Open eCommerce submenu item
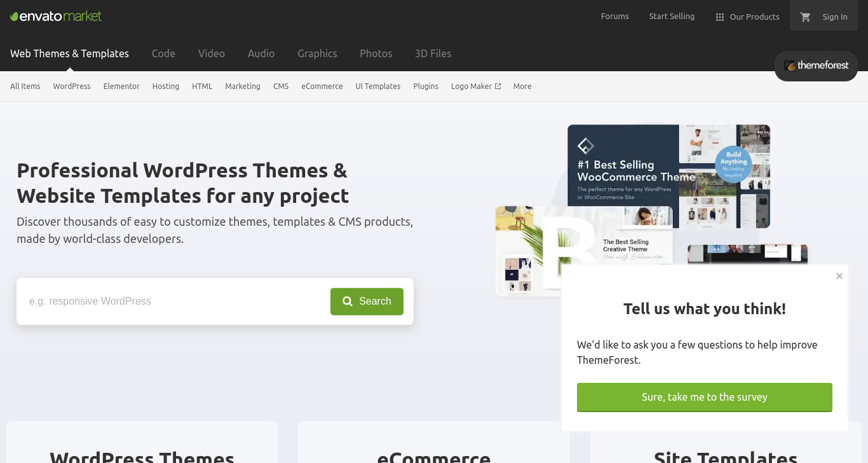This screenshot has width=868, height=463. [322, 86]
